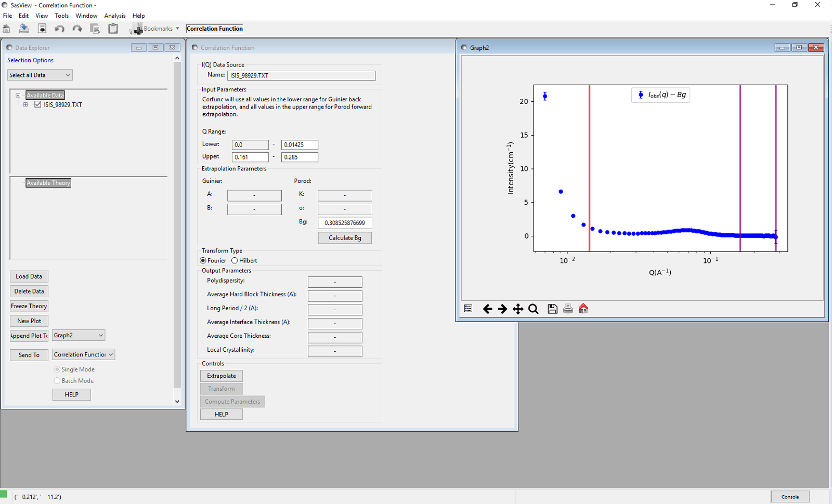This screenshot has height=504, width=832.
Task: Click the Bg value input field
Action: (x=345, y=223)
